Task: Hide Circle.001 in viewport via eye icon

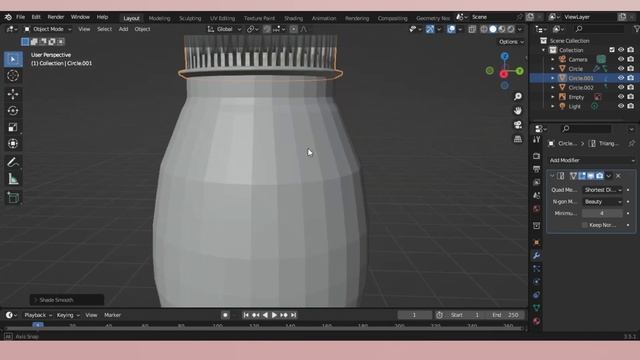Action: point(621,78)
